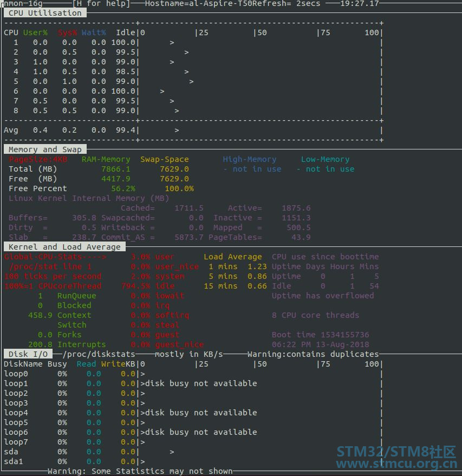Click the 'RunQueue' label

click(x=77, y=296)
